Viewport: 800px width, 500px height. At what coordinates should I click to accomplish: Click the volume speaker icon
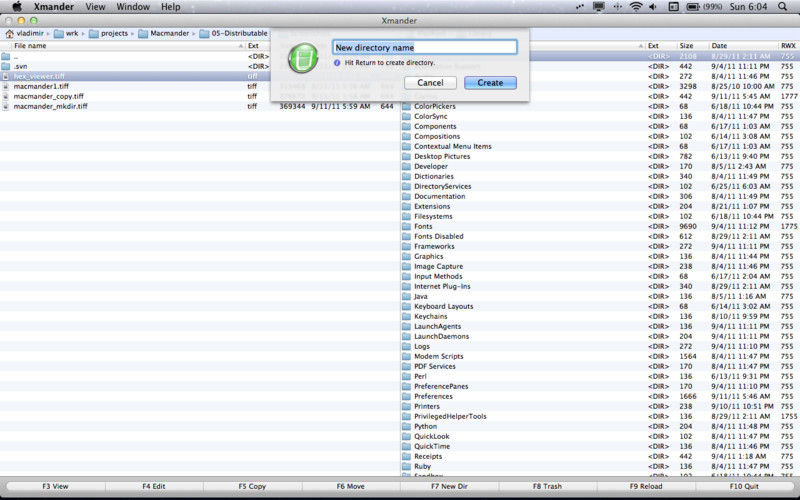coord(653,7)
